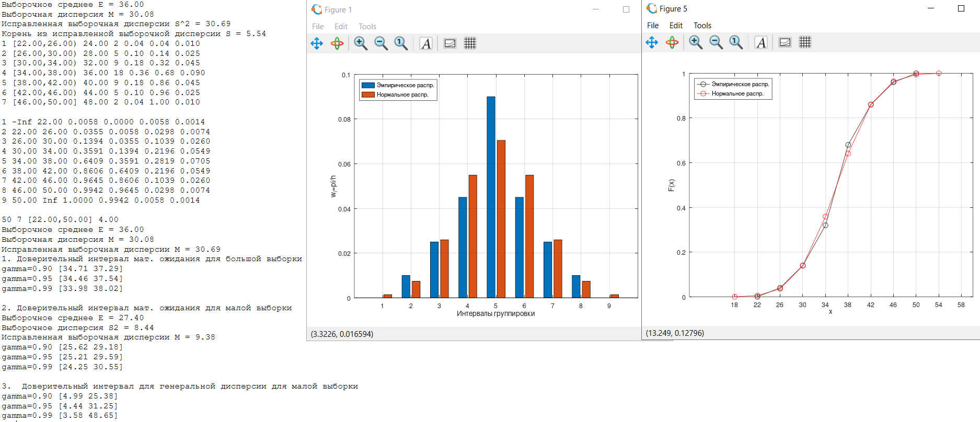Click Zoom Out in Figure 5 toolbar
The height and width of the screenshot is (422, 980).
716,42
